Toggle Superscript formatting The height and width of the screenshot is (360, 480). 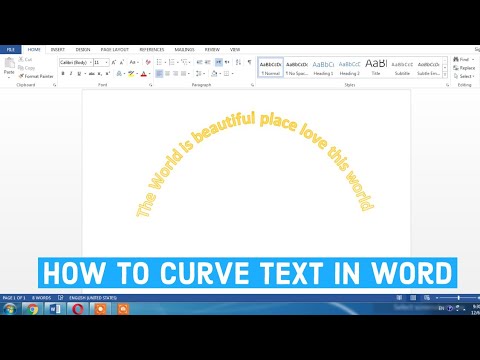pyautogui.click(x=107, y=74)
